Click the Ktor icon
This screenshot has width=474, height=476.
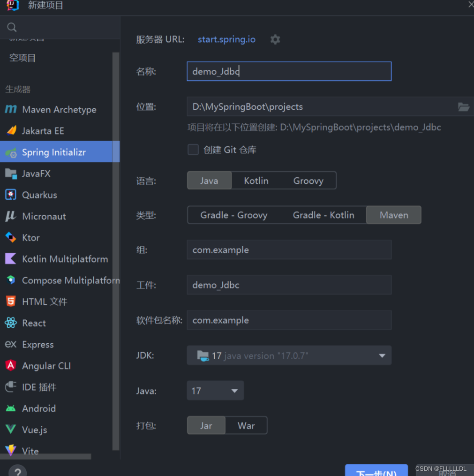pos(11,237)
